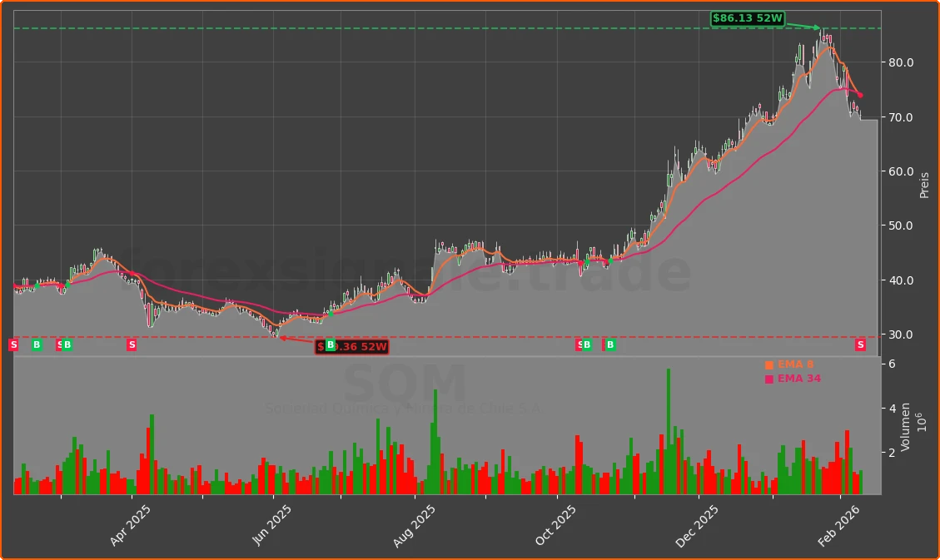Select the leftmost red S sell signal marker

pyautogui.click(x=13, y=344)
